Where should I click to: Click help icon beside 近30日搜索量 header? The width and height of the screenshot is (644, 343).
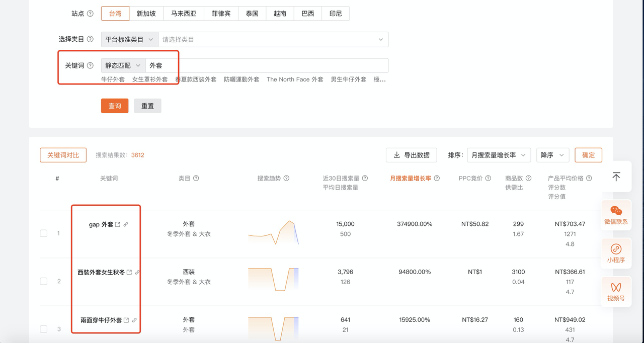pos(365,178)
